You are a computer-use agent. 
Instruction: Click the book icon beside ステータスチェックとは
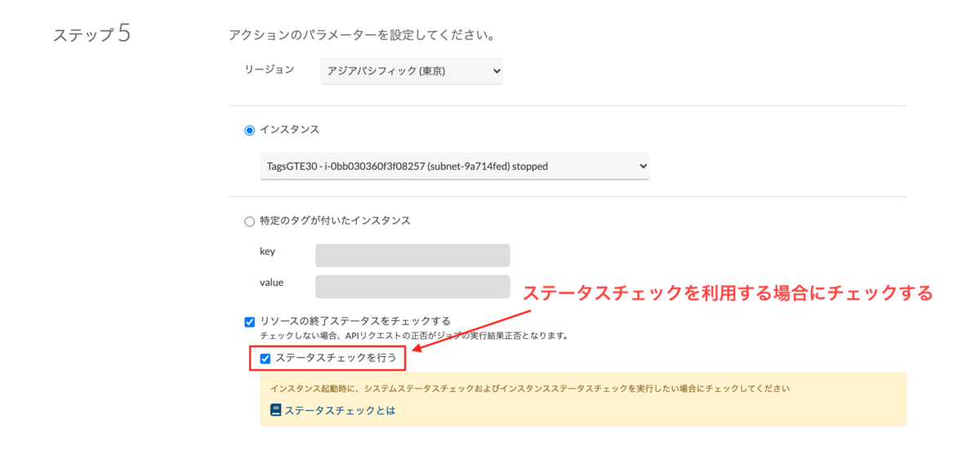[x=276, y=410]
